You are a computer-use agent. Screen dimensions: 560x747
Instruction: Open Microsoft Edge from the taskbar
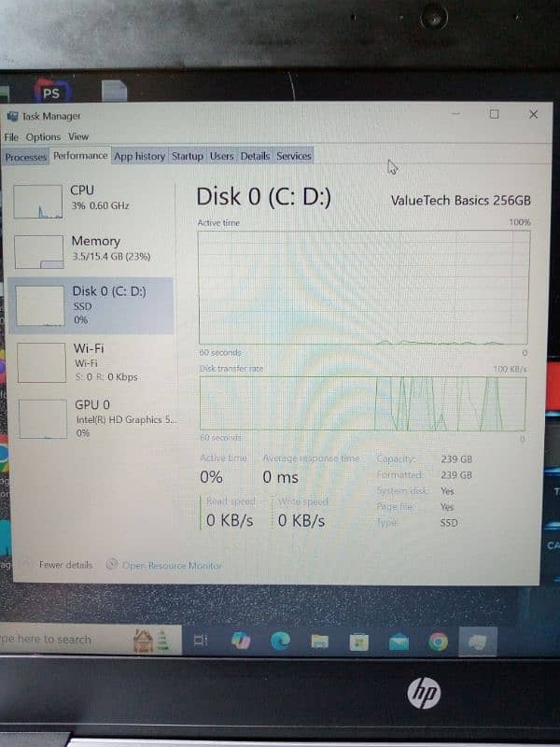point(280,641)
